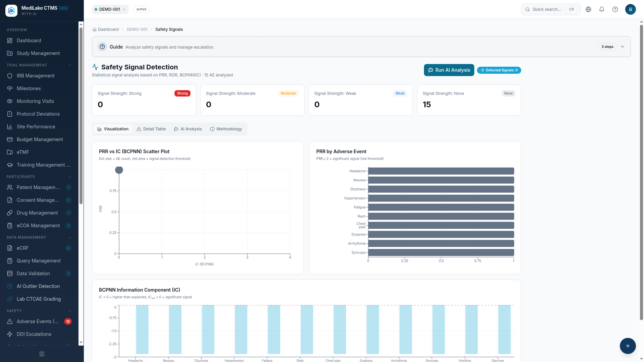This screenshot has height=362, width=644.
Task: Open Site Performance
Action: point(39,127)
